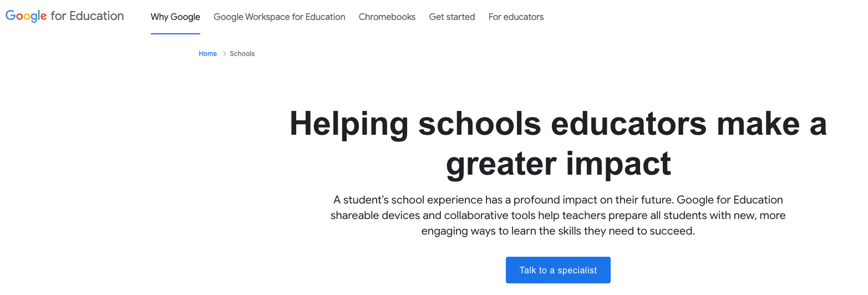Click the "for Education" logo text
This screenshot has width=868, height=295.
pyautogui.click(x=87, y=16)
